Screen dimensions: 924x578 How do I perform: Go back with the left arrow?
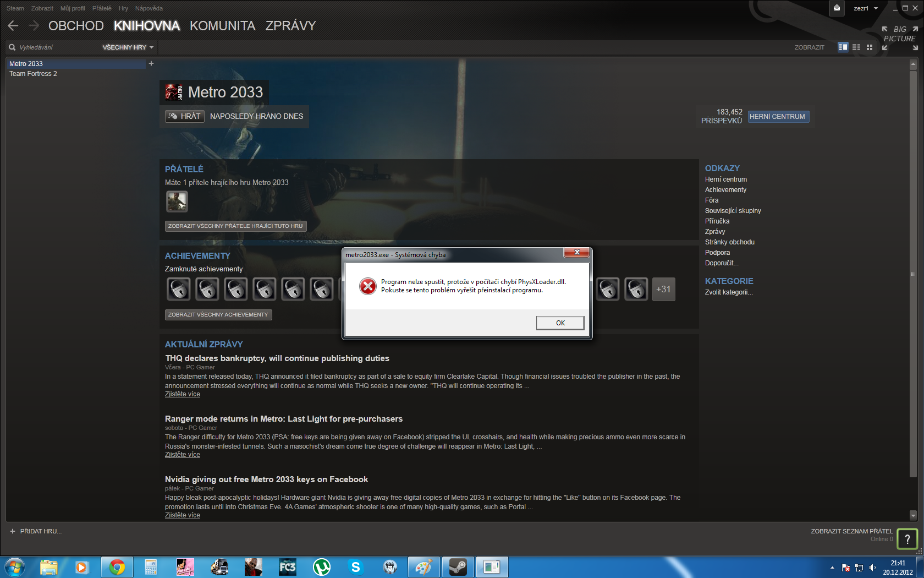13,25
